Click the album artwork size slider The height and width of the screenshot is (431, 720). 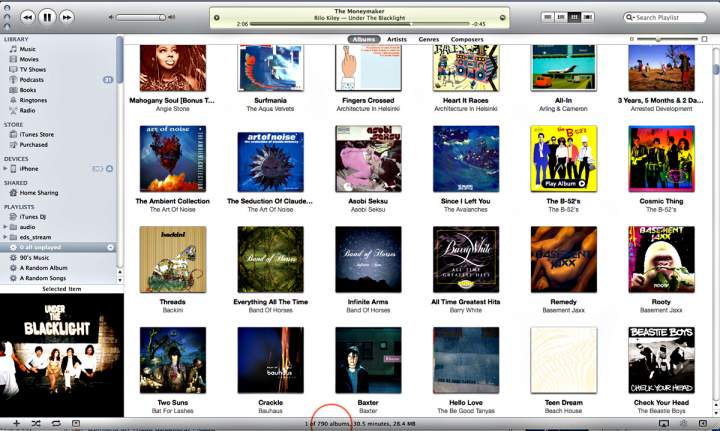click(x=668, y=39)
